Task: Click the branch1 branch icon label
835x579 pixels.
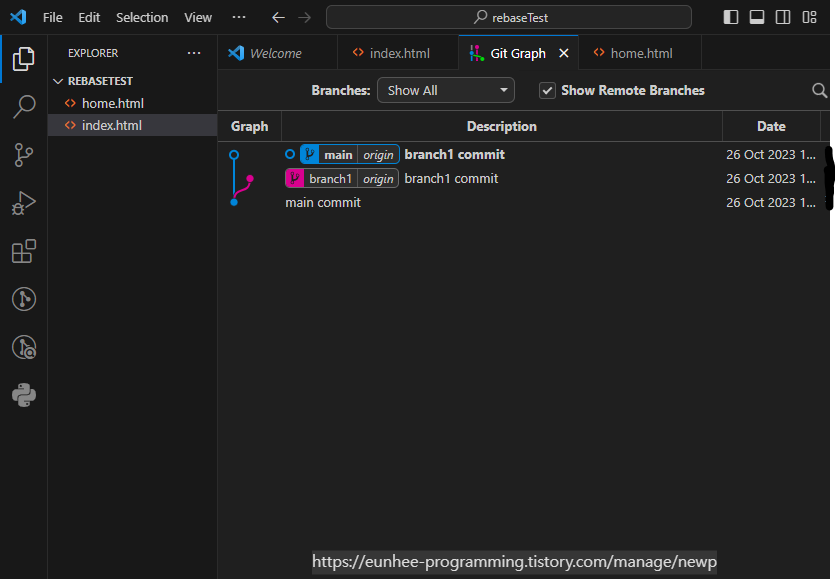Action: 294,178
